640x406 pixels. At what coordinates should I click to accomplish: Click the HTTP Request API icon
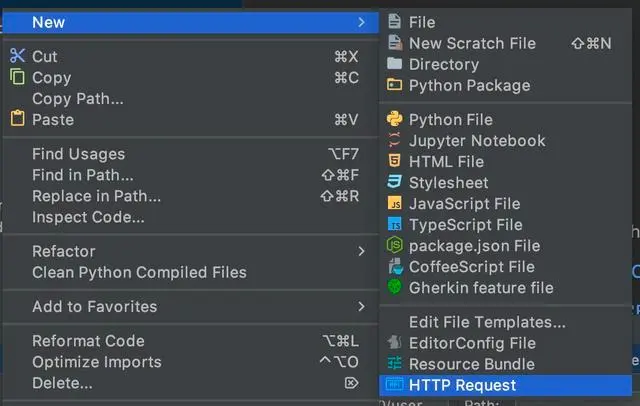(x=395, y=384)
